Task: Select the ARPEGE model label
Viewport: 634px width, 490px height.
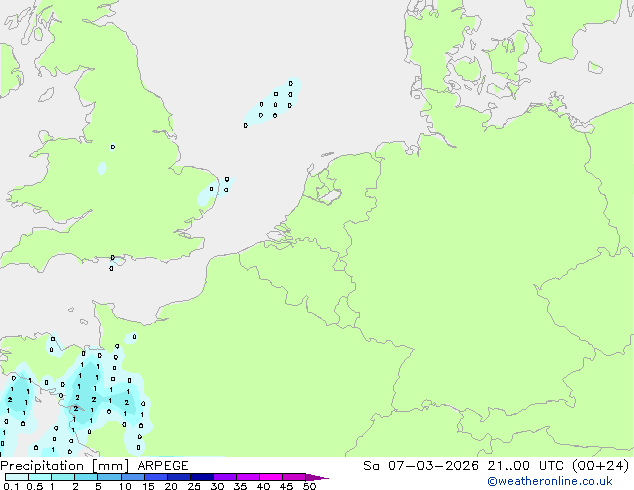Action: point(163,466)
